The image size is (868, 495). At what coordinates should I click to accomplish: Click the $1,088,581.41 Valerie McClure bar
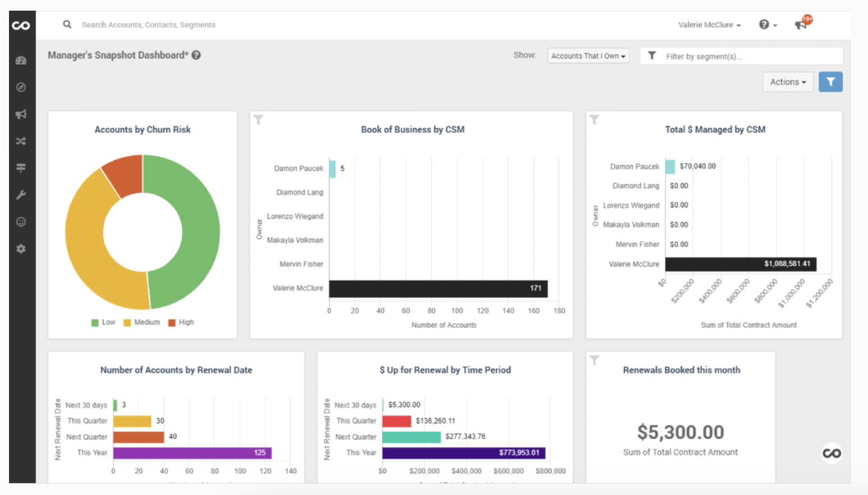(741, 264)
